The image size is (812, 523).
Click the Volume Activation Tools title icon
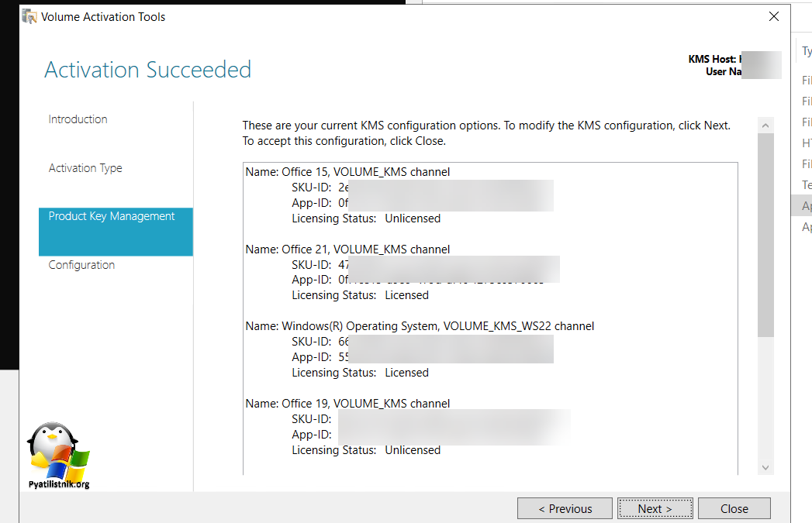(29, 16)
